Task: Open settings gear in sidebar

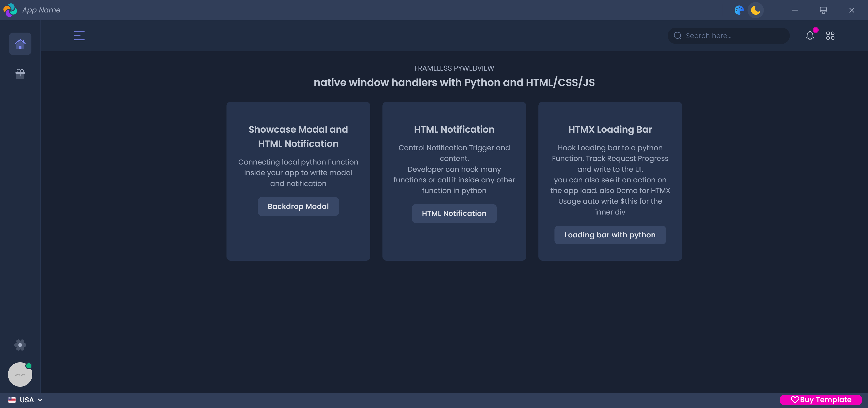Action: [20, 345]
